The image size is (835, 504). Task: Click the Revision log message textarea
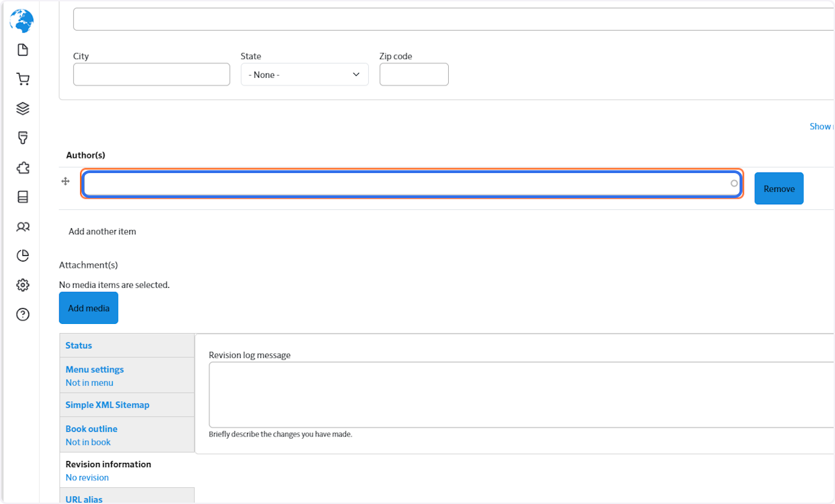tap(522, 395)
